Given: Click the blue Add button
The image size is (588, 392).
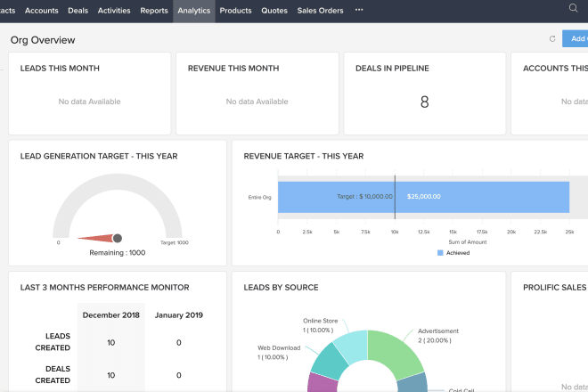Looking at the screenshot, I should pyautogui.click(x=575, y=38).
